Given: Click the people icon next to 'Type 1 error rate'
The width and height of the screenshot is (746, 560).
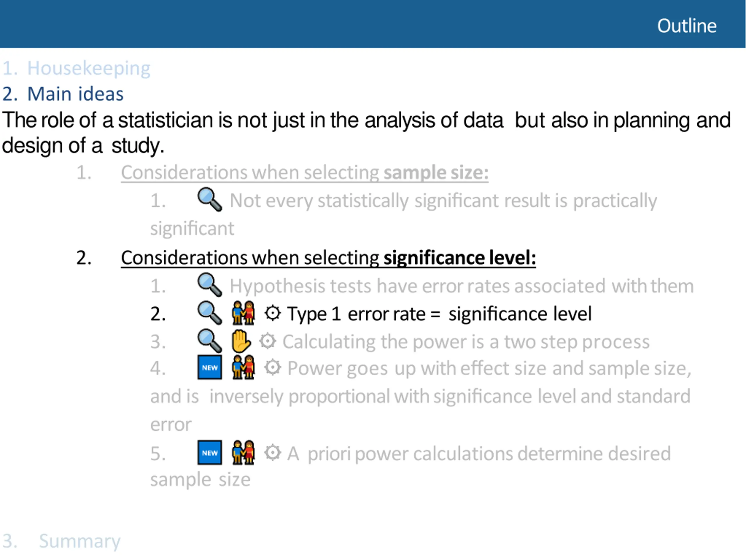Looking at the screenshot, I should point(243,313).
